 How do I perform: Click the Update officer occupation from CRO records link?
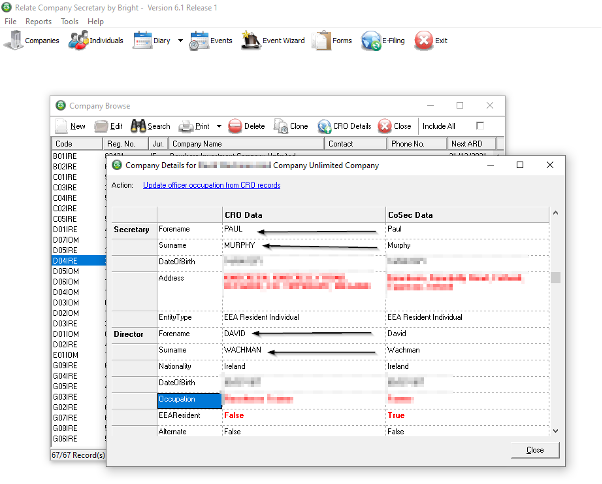(212, 185)
